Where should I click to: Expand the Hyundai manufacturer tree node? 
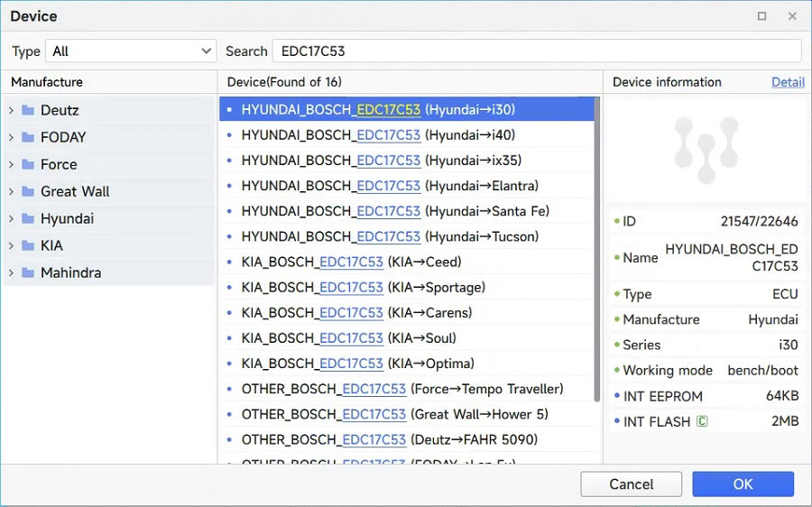(11, 218)
